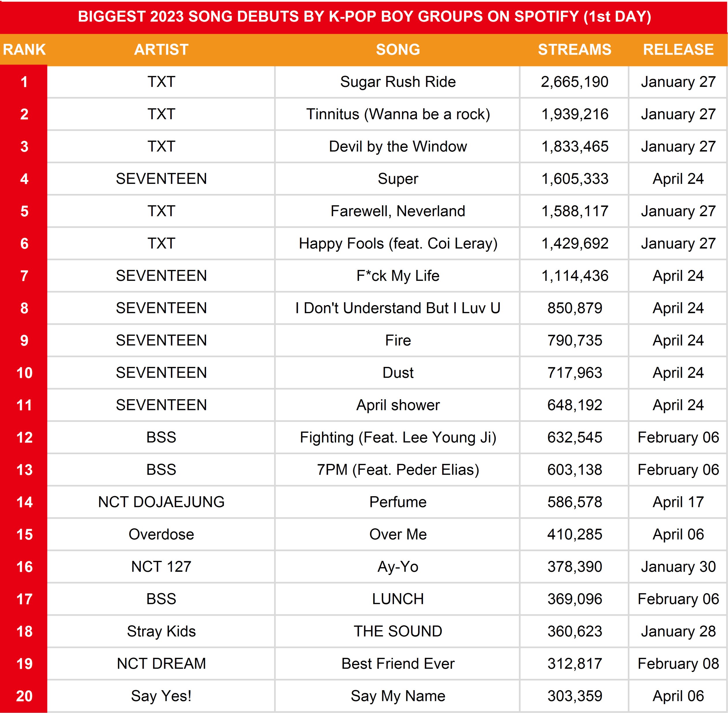This screenshot has width=728, height=713.
Task: Click the chart title about K-Pop boy groups
Action: coord(364,16)
